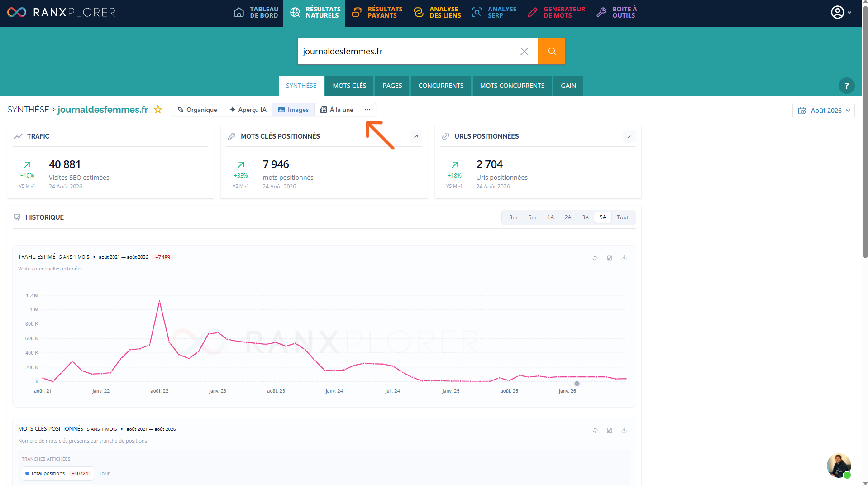Set history range to 6m
This screenshot has width=868, height=486.
pos(532,217)
